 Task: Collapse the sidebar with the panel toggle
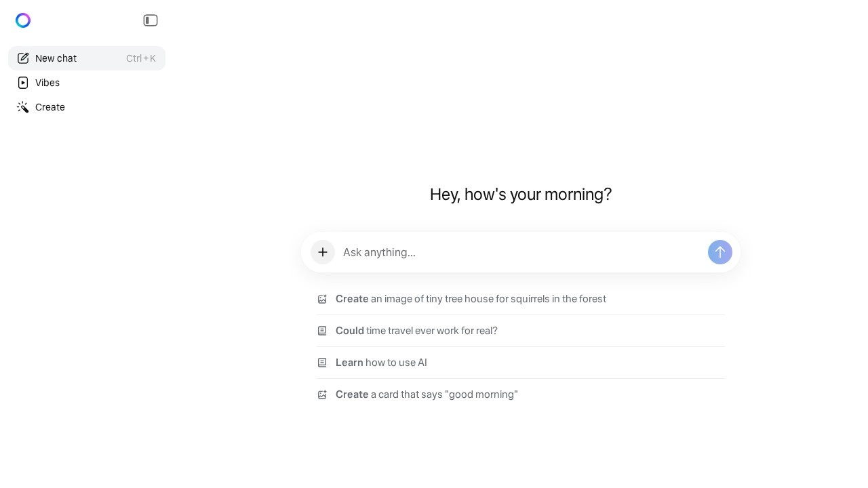151,20
